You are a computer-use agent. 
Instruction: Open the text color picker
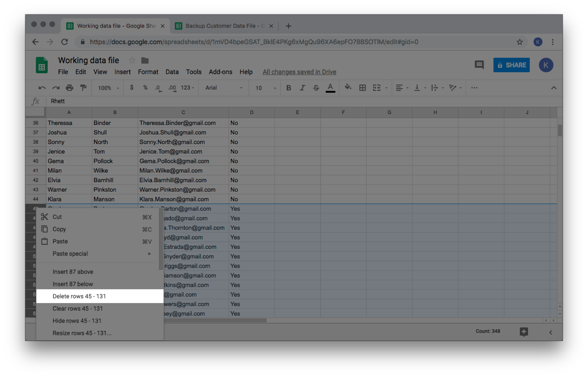330,88
